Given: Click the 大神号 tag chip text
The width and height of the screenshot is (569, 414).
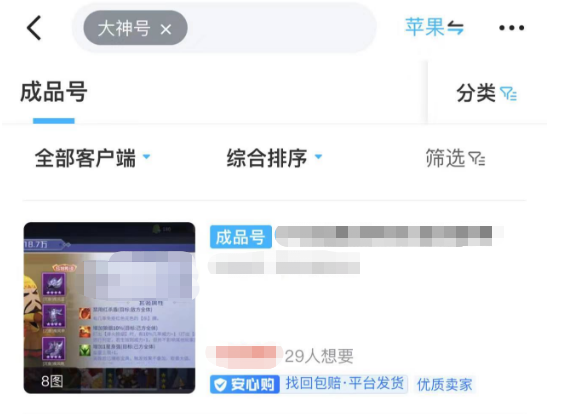Looking at the screenshot, I should pyautogui.click(x=124, y=28).
